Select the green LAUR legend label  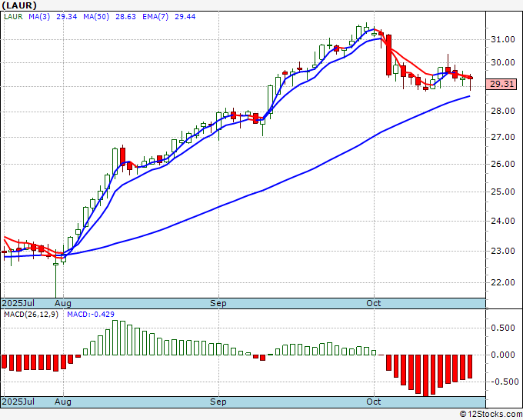(13, 17)
